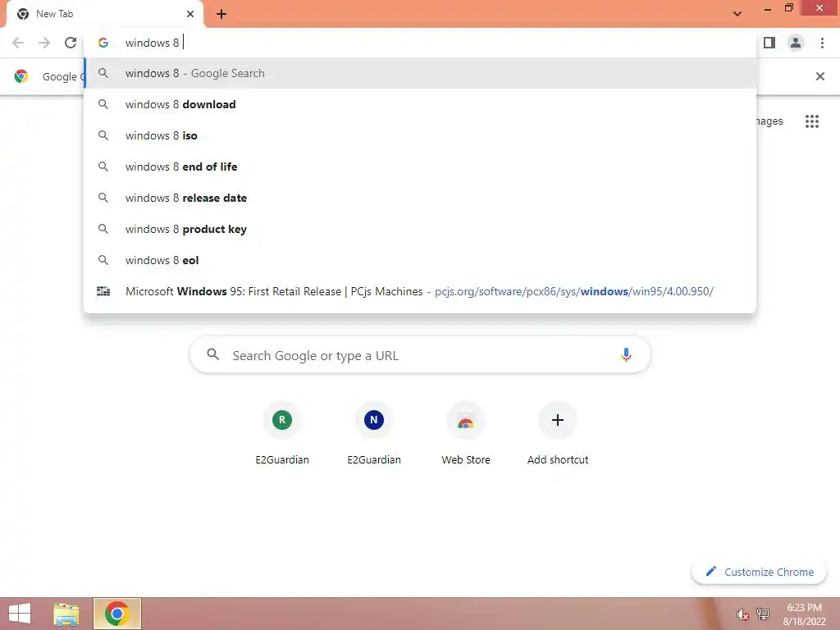Toggle the Chrome side panel icon
The height and width of the screenshot is (630, 840).
769,43
